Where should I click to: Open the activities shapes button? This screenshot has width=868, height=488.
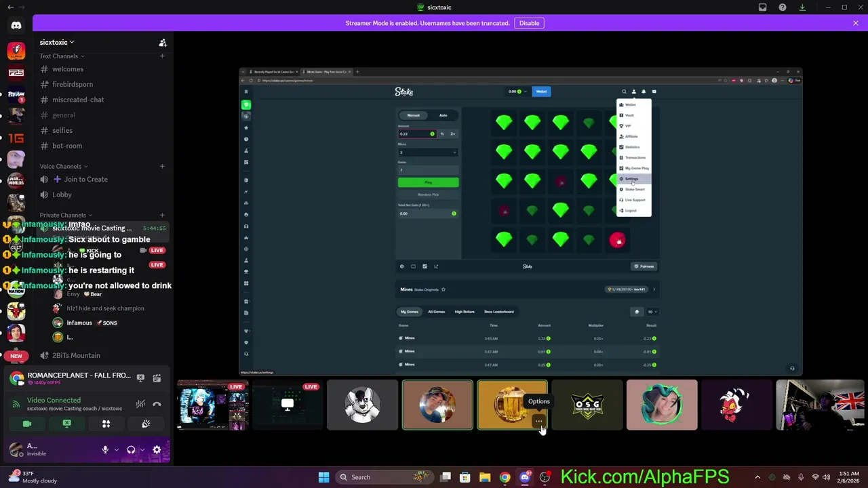click(106, 424)
